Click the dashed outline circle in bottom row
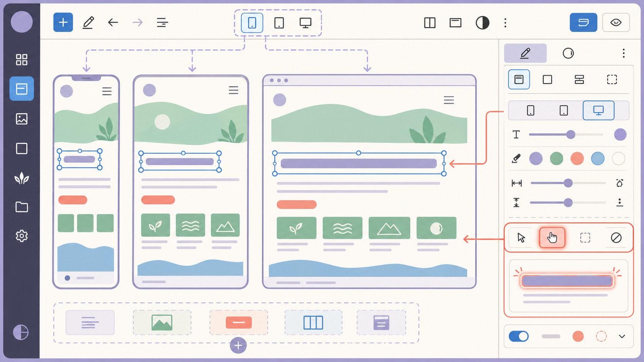 [601, 336]
